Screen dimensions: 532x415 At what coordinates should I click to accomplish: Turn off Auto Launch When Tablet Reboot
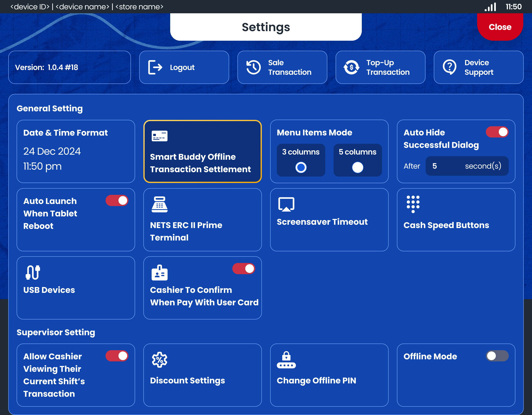[x=117, y=201]
